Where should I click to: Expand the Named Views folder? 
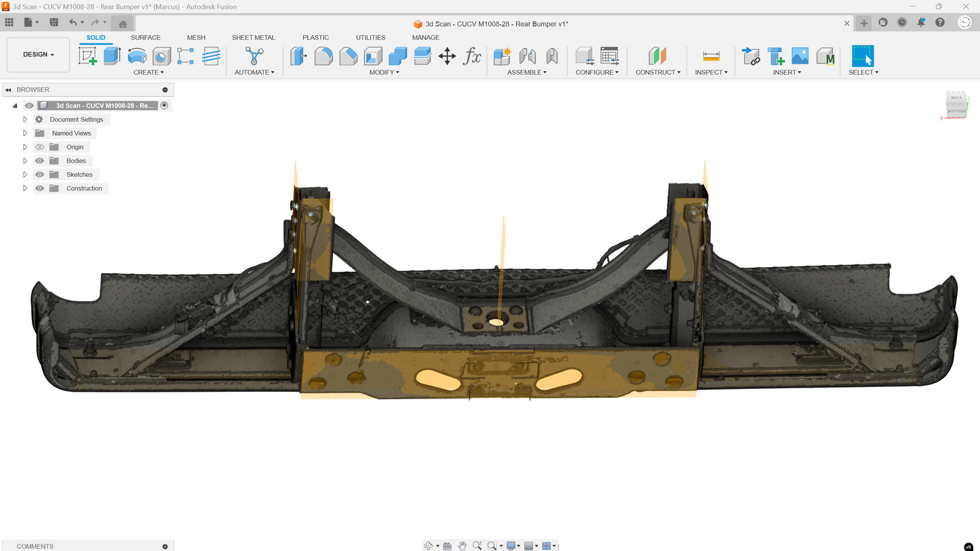tap(25, 134)
